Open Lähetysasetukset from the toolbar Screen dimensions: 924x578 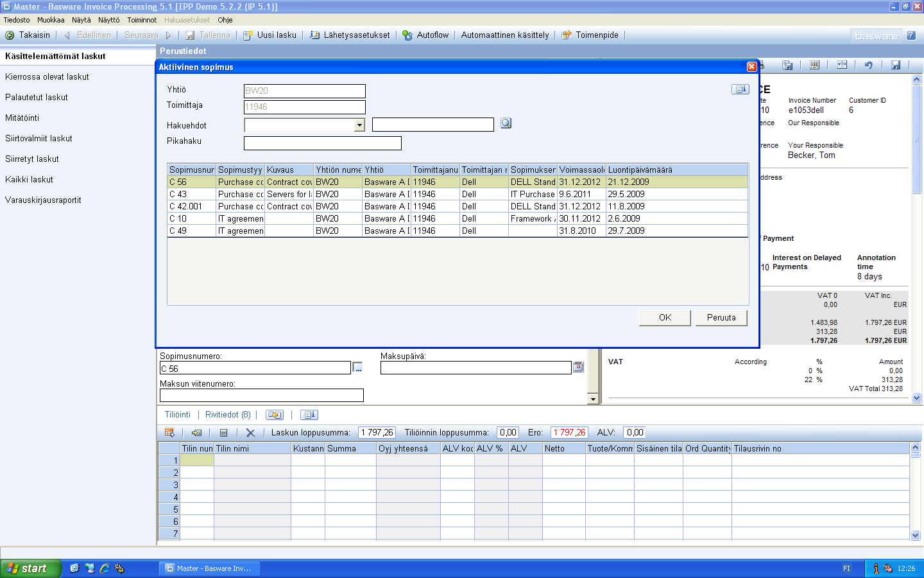click(x=350, y=35)
